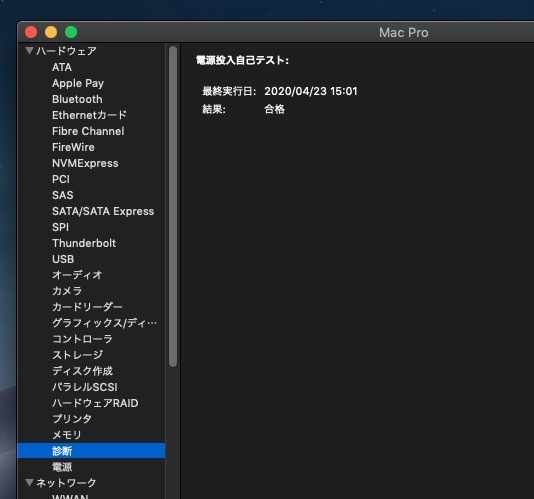Zoom window with green button

[71, 32]
